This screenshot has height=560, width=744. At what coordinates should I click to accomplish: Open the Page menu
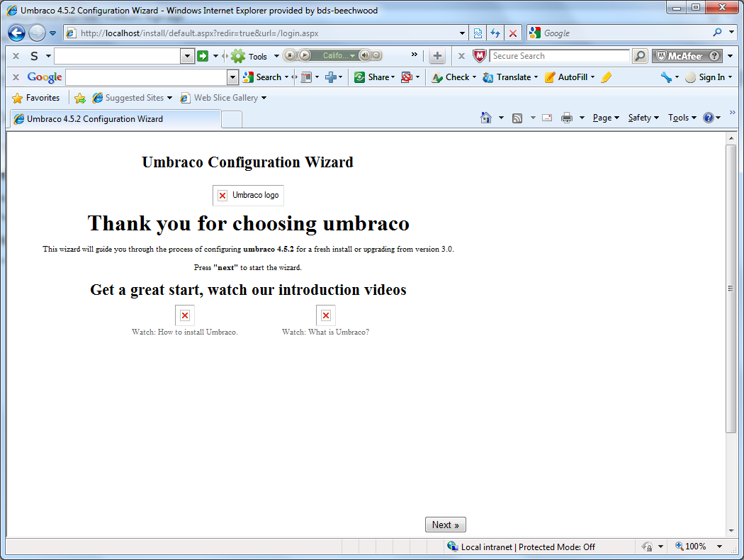(x=606, y=118)
